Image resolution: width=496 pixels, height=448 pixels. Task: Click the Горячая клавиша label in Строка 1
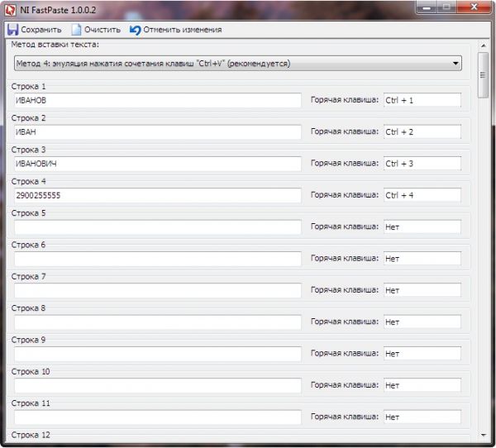pyautogui.click(x=345, y=100)
